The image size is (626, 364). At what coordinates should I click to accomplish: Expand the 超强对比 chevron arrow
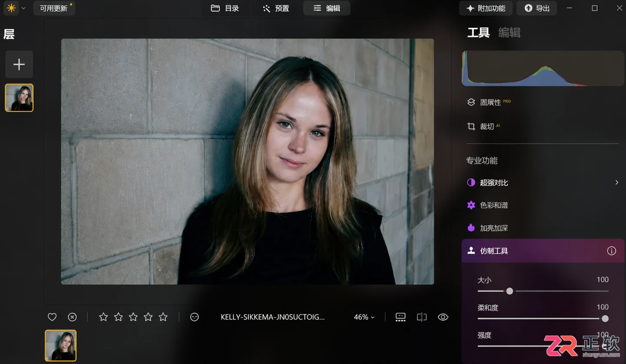[x=616, y=182]
